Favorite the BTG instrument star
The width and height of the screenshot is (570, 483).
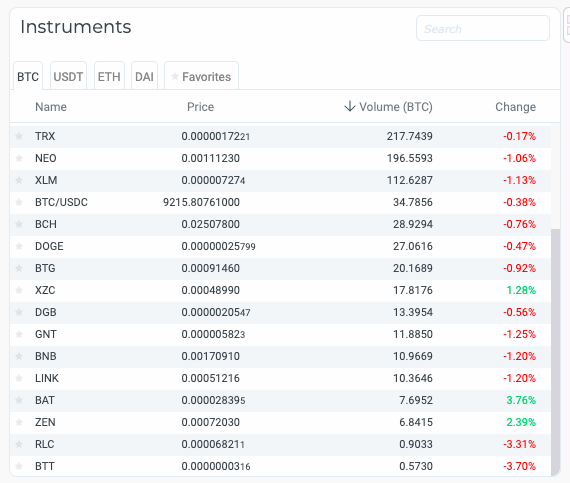[19, 268]
